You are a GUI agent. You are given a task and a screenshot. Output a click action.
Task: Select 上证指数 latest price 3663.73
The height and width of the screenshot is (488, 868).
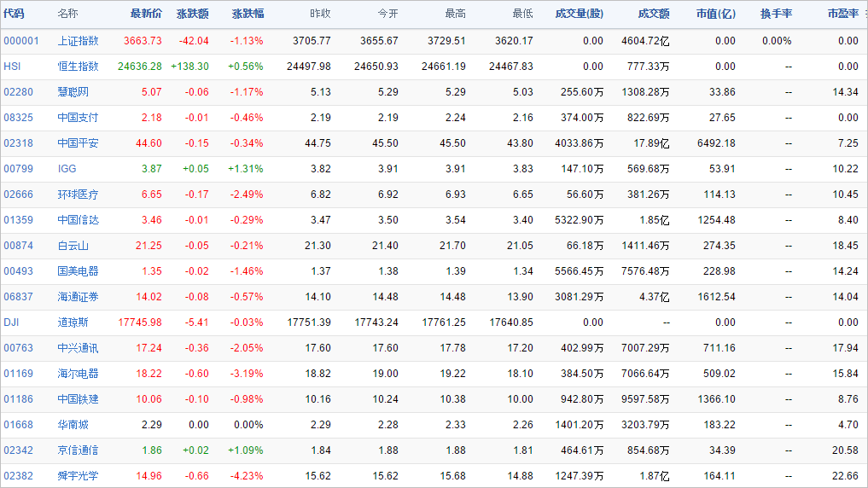[x=143, y=41]
